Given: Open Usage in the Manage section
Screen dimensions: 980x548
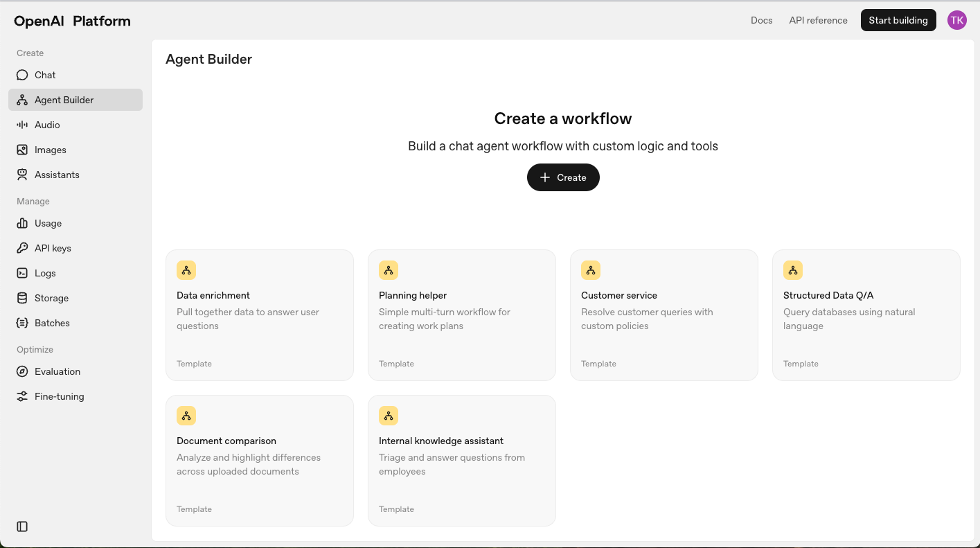Looking at the screenshot, I should coord(48,223).
